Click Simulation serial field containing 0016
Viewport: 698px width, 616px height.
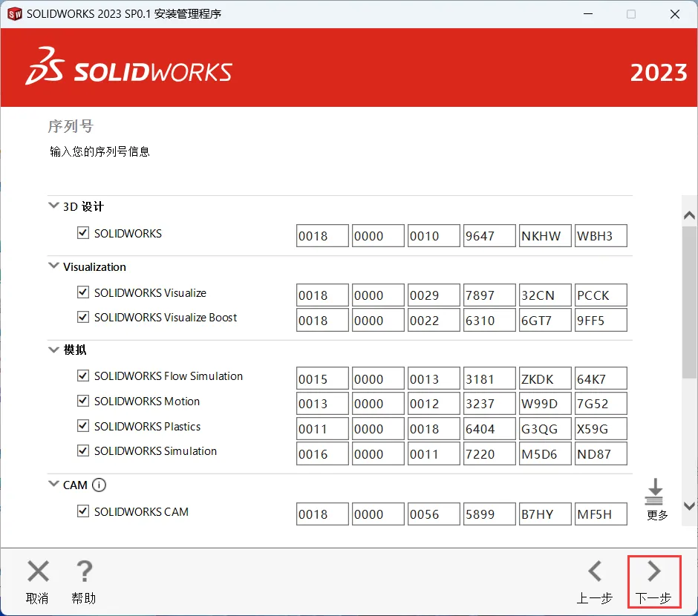pos(322,453)
